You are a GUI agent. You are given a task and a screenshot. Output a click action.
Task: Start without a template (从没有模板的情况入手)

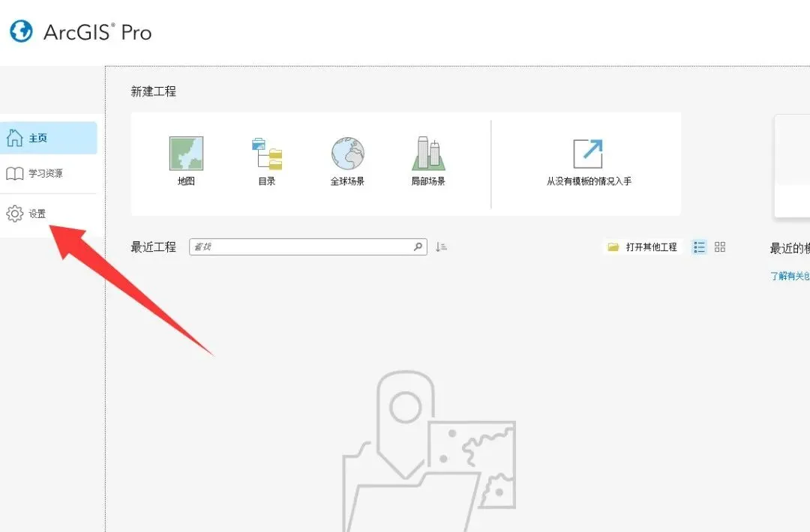tap(589, 162)
